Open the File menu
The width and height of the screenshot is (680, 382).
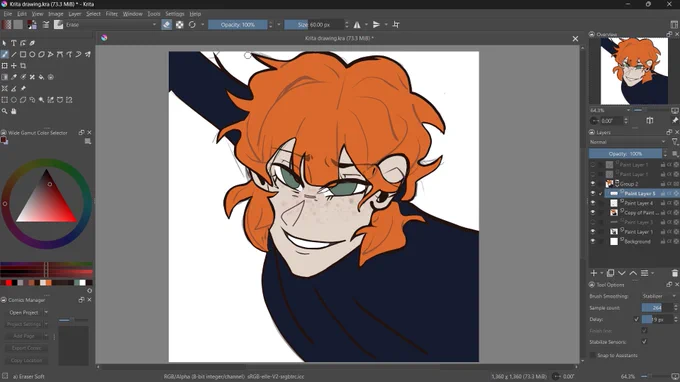click(x=8, y=14)
